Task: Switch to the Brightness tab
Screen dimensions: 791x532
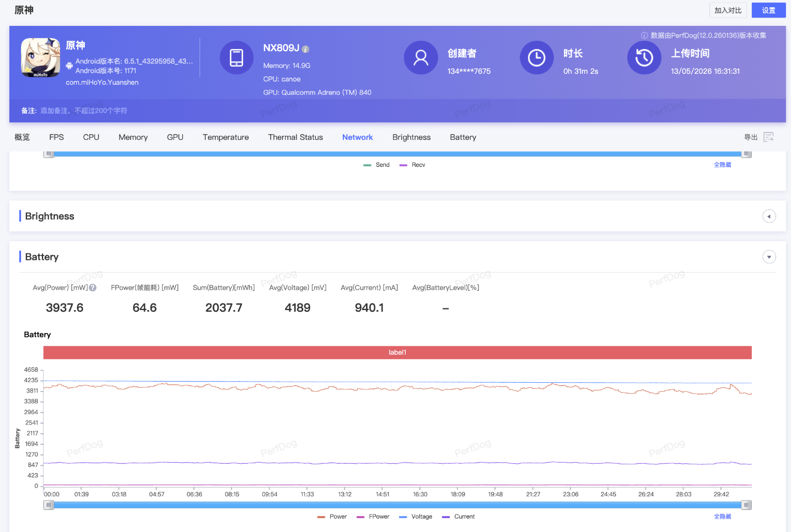Action: tap(411, 137)
